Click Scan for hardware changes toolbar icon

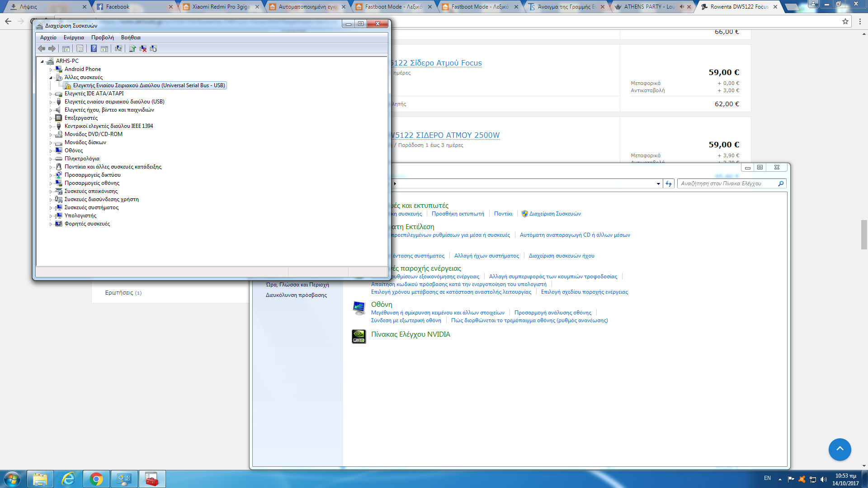pos(118,48)
